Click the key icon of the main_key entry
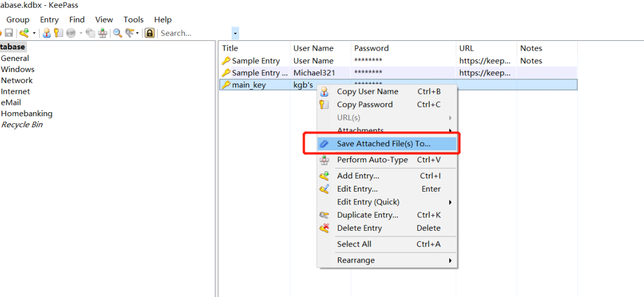Viewport: 644px width, 297px height. (x=226, y=85)
